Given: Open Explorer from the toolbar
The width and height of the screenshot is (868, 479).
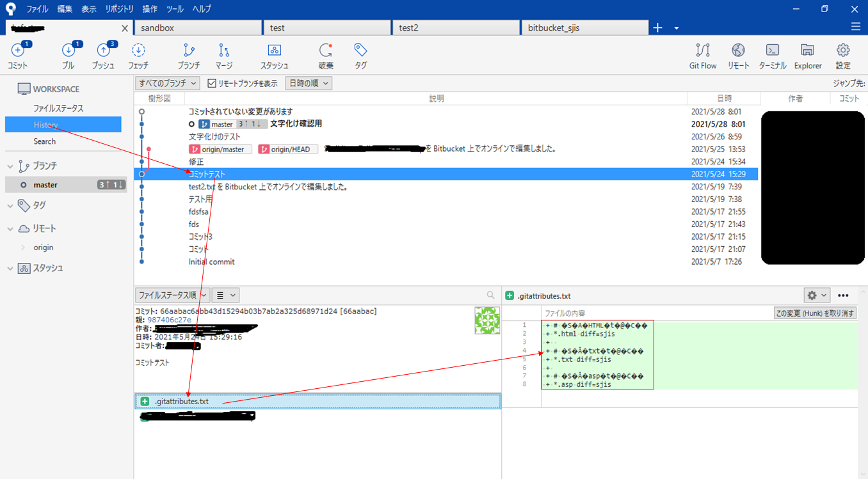Looking at the screenshot, I should (808, 56).
